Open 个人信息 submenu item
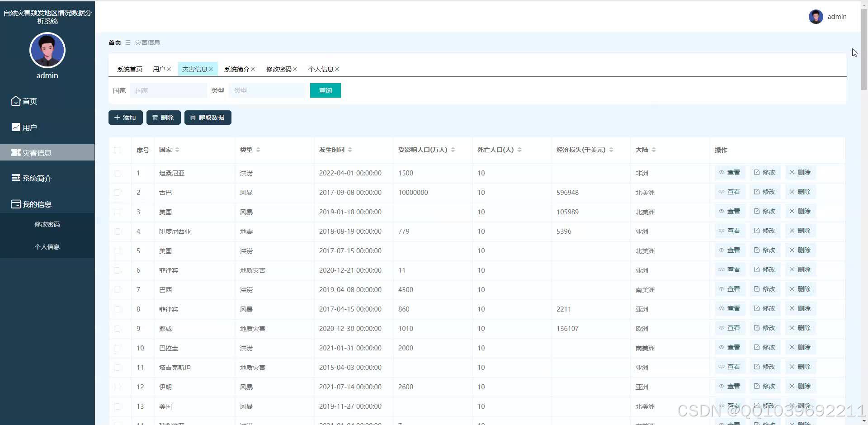868x425 pixels. pyautogui.click(x=47, y=247)
